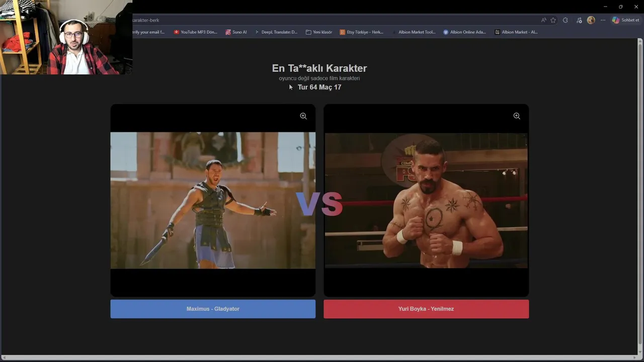Open the Copilot Sohbet et button
The width and height of the screenshot is (644, 362).
coord(625,20)
